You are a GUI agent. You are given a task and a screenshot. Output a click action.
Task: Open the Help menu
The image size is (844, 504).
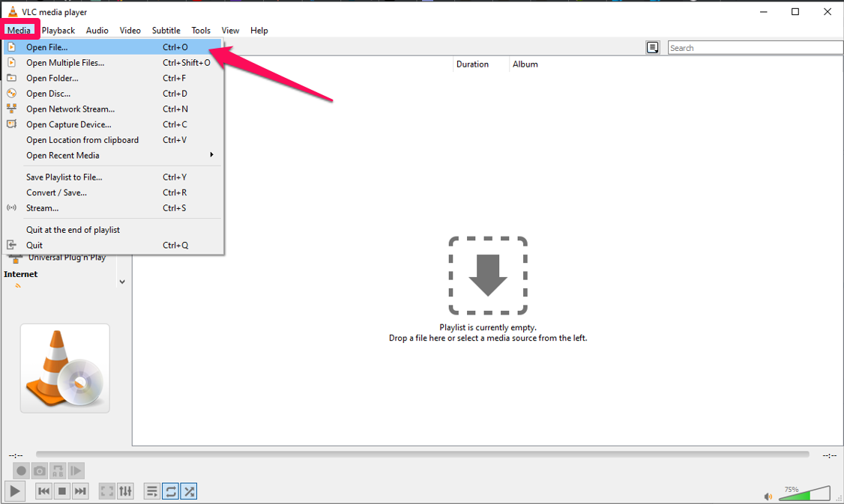click(x=259, y=31)
